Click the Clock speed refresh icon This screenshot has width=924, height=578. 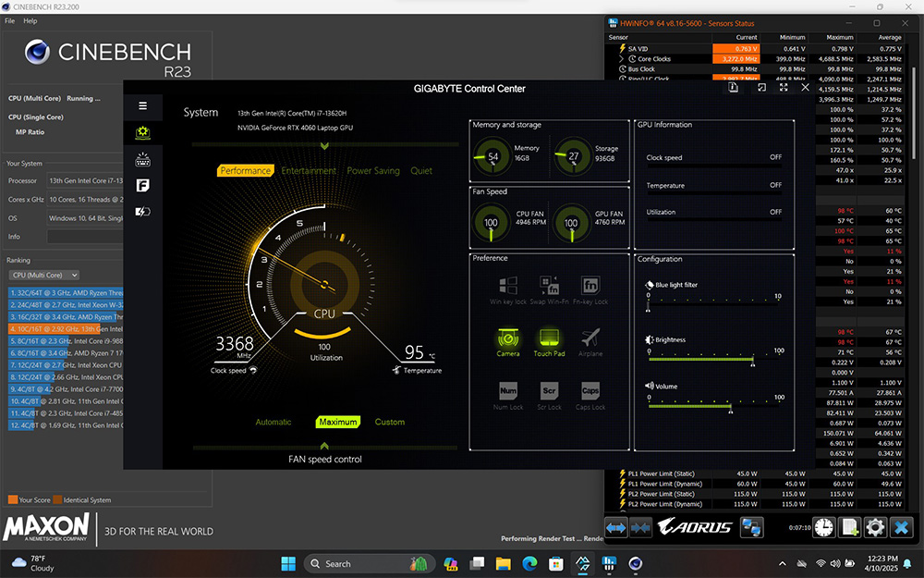click(x=253, y=371)
